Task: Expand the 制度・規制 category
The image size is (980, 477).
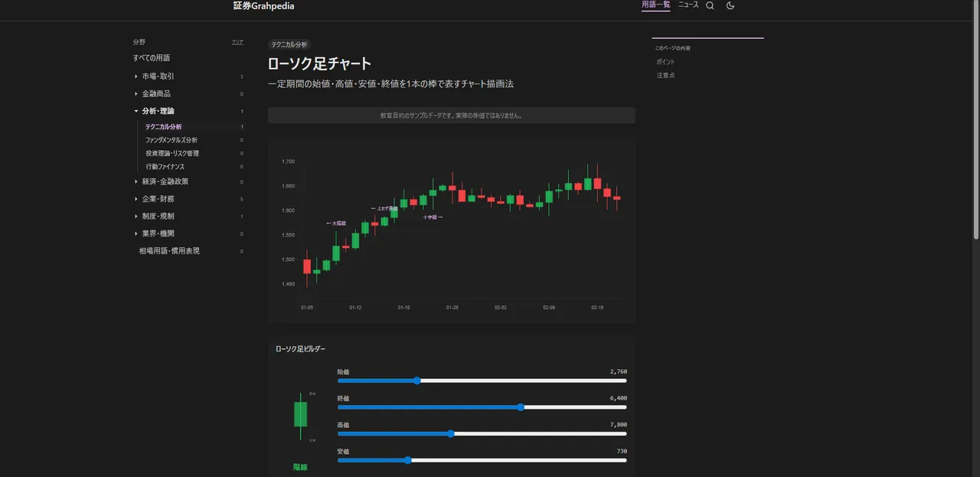Action: click(x=136, y=217)
